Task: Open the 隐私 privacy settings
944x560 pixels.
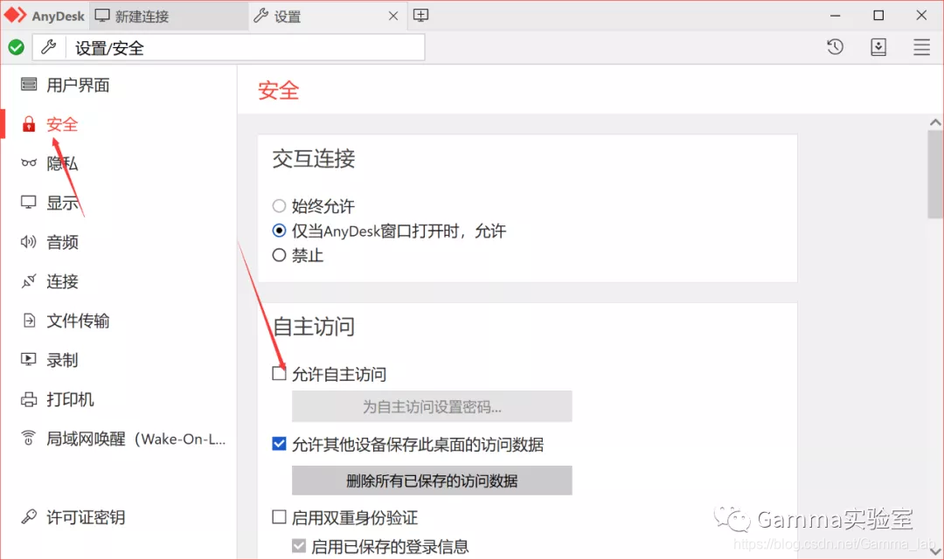Action: click(64, 163)
